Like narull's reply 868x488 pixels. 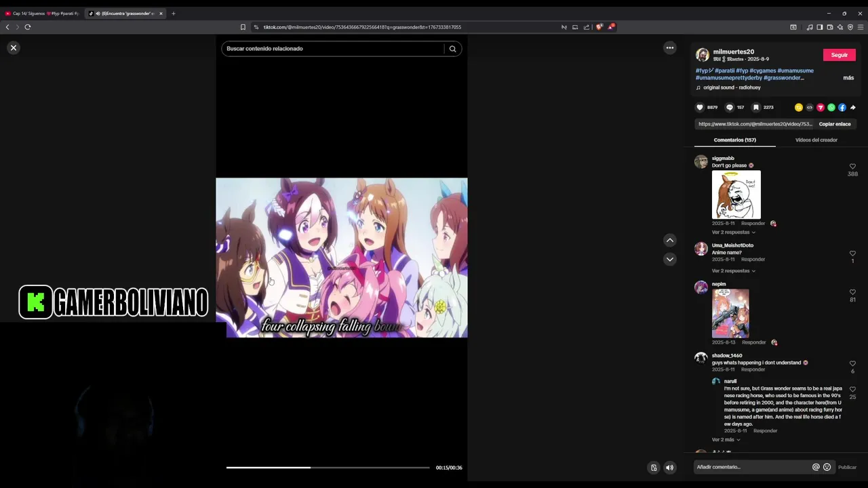[x=852, y=390]
